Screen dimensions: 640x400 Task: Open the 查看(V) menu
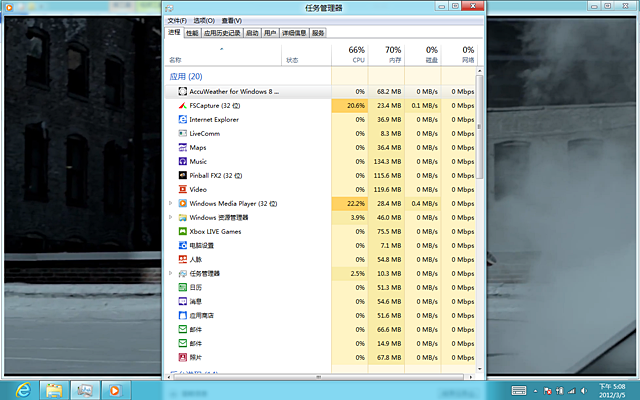(x=232, y=20)
